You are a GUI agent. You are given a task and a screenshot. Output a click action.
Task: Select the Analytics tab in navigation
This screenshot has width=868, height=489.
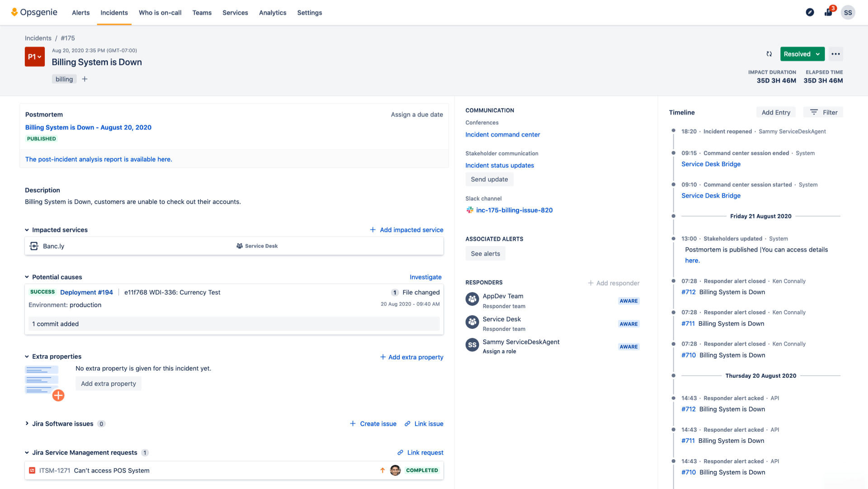point(273,13)
